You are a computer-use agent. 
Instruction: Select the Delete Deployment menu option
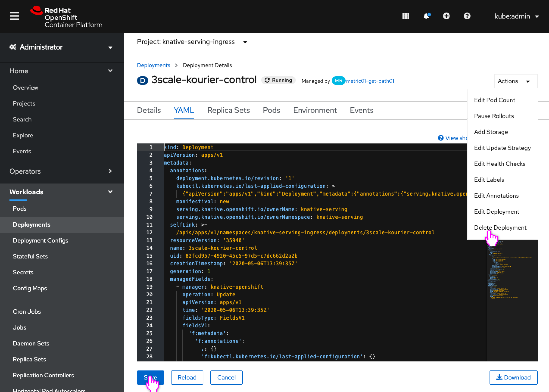pyautogui.click(x=500, y=227)
